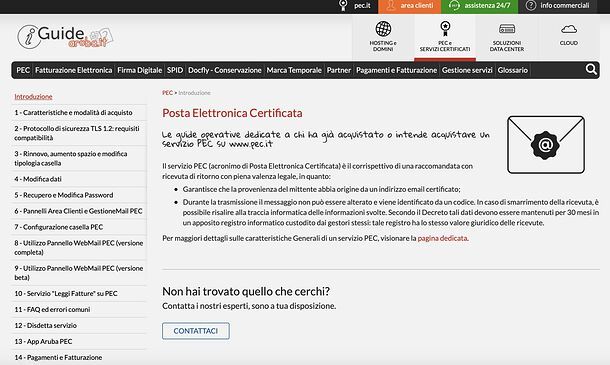Image resolution: width=610 pixels, height=365 pixels.
Task: Open 8 - Utilizzo Pannello WebMail versione completa
Action: coord(79,247)
